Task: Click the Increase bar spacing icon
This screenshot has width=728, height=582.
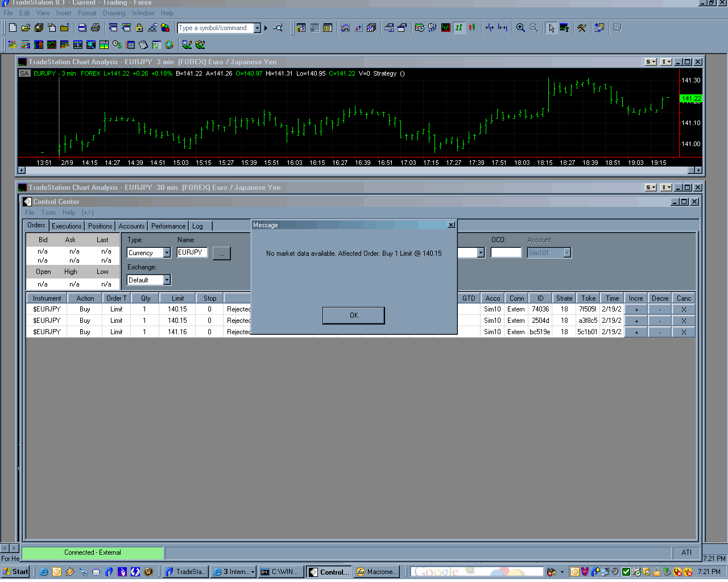Action: [x=502, y=27]
